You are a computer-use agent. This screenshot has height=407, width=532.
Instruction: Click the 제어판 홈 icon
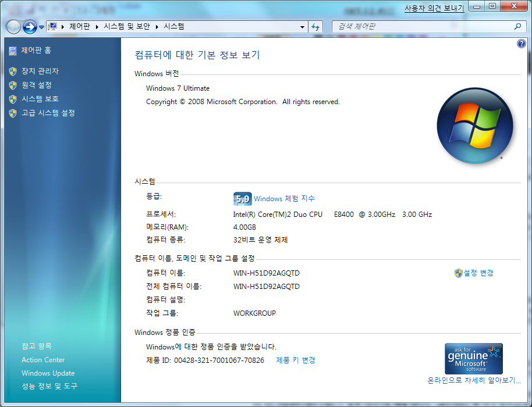tap(13, 51)
